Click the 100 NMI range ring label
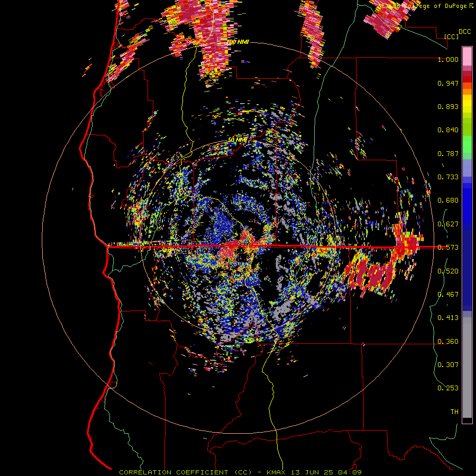476x476 pixels. point(239,42)
